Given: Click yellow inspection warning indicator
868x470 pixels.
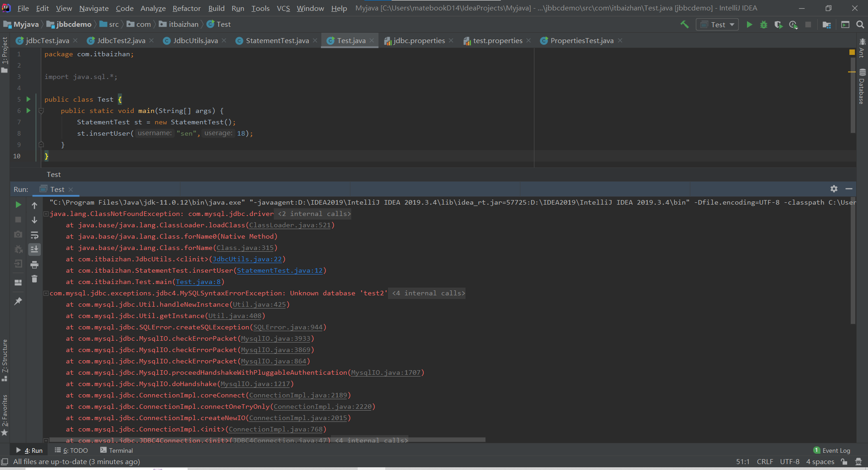Looking at the screenshot, I should point(852,53).
